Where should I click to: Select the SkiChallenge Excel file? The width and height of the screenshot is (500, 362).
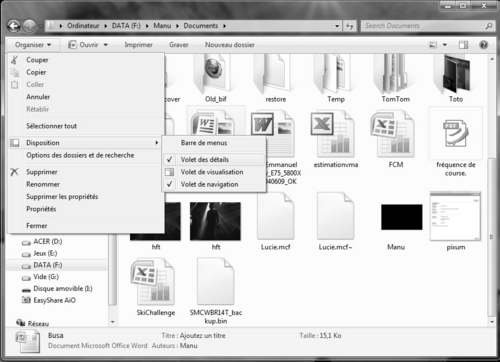(x=155, y=287)
